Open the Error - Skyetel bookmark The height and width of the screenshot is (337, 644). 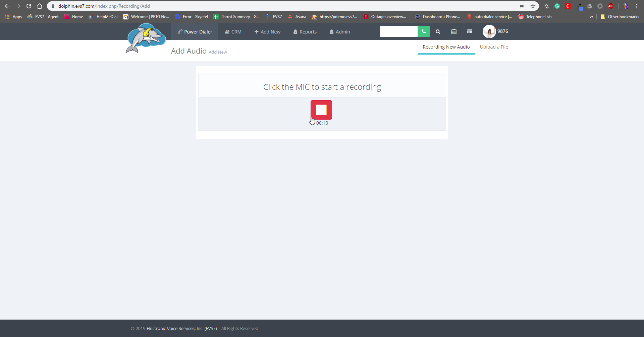point(192,17)
